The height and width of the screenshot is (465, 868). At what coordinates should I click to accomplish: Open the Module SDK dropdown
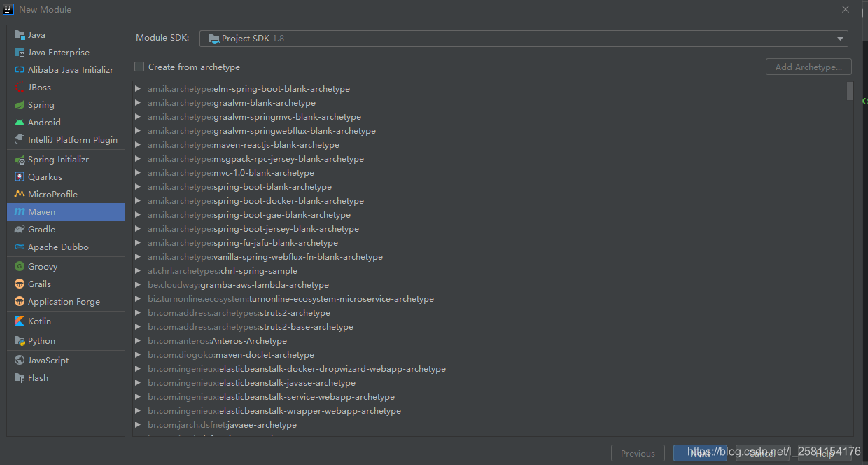click(x=524, y=39)
